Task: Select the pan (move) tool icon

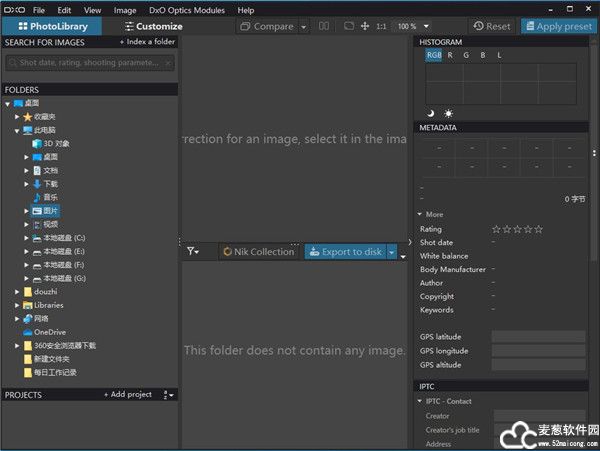Action: (363, 26)
